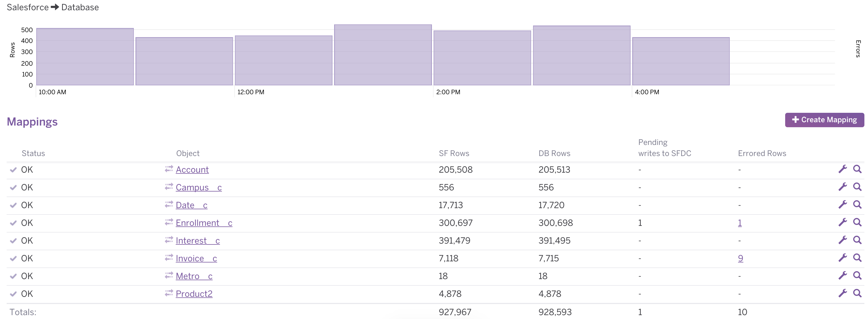Open the wrench settings for Enrollment__c
The image size is (868, 319).
click(x=843, y=223)
